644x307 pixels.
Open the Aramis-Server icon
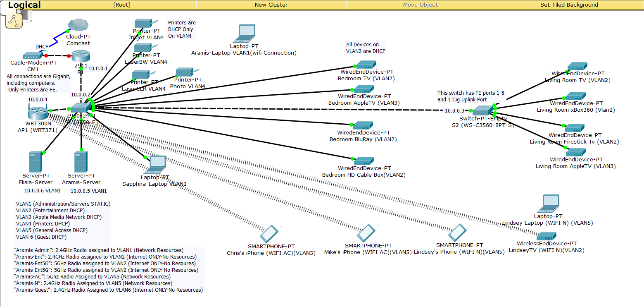click(x=81, y=161)
